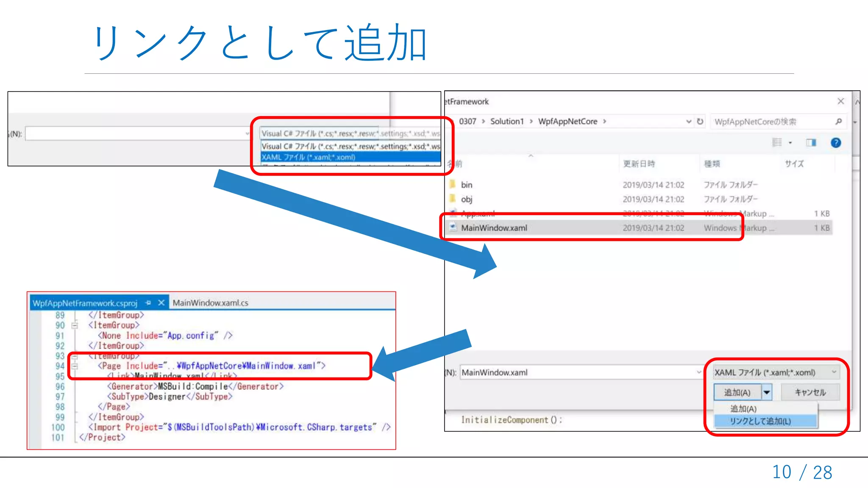The image size is (868, 488).
Task: Pin the WpfAppNetFramework.csproj tab
Action: pyautogui.click(x=148, y=303)
